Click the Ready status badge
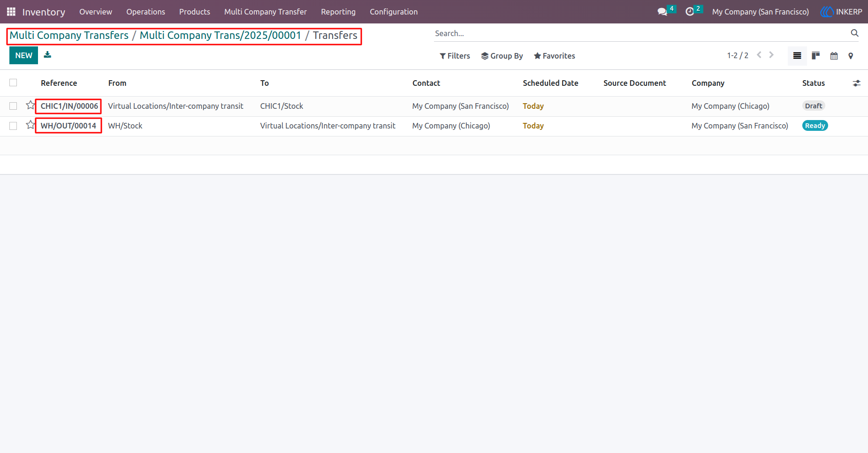This screenshot has height=453, width=868. (815, 126)
